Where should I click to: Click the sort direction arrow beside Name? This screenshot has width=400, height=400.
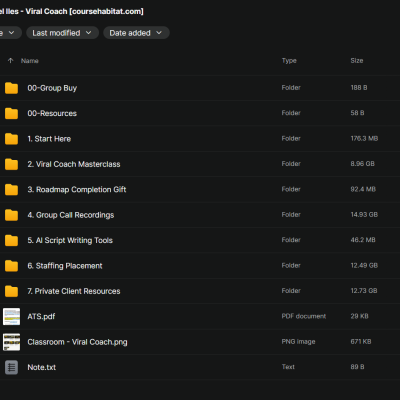(10, 61)
